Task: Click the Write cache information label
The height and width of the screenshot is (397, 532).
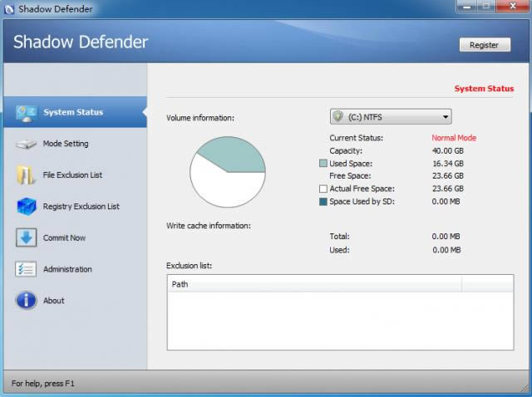Action: click(x=209, y=226)
